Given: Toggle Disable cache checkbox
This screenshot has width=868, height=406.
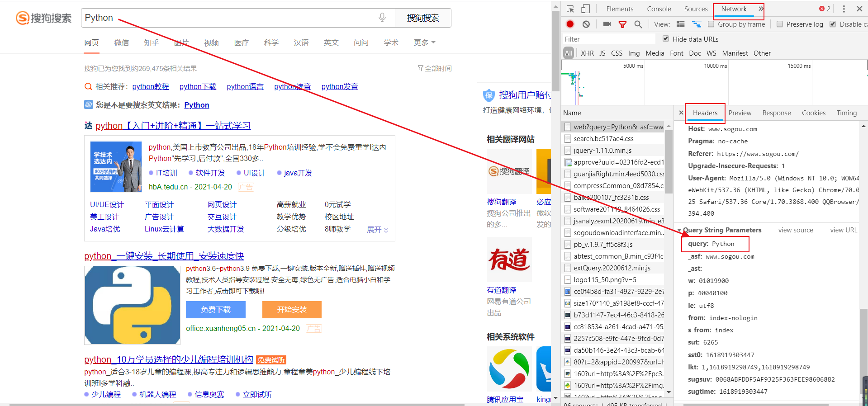Looking at the screenshot, I should (x=833, y=24).
